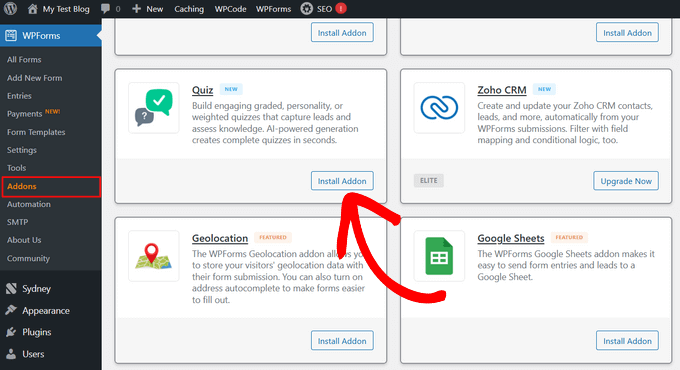Image resolution: width=680 pixels, height=370 pixels.
Task: Open the Quiz addon title link
Action: [203, 90]
